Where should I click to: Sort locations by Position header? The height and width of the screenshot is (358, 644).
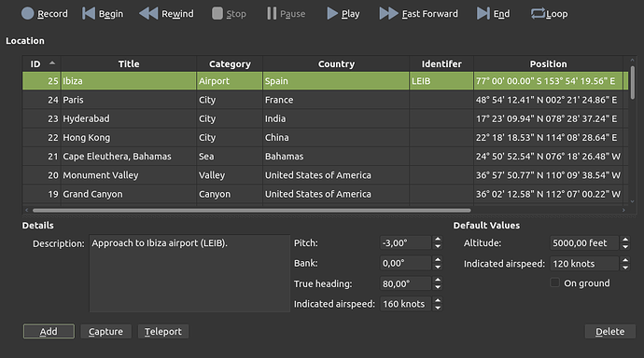548,64
